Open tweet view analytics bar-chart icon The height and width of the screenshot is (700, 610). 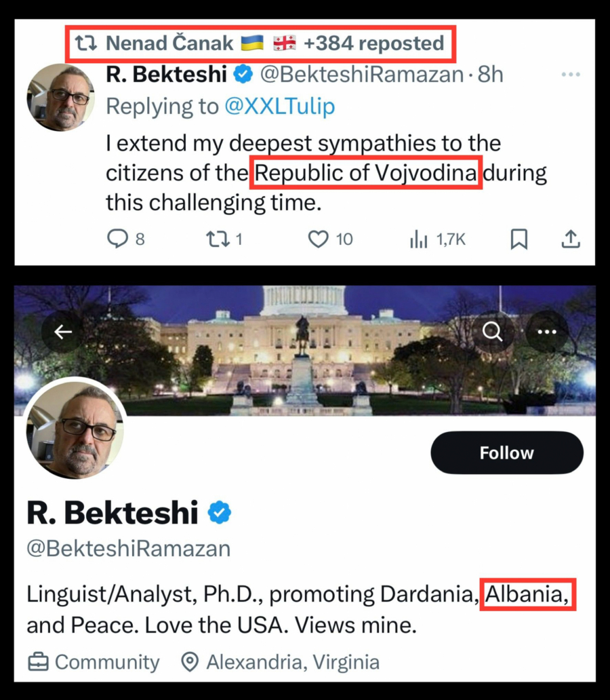pos(418,239)
